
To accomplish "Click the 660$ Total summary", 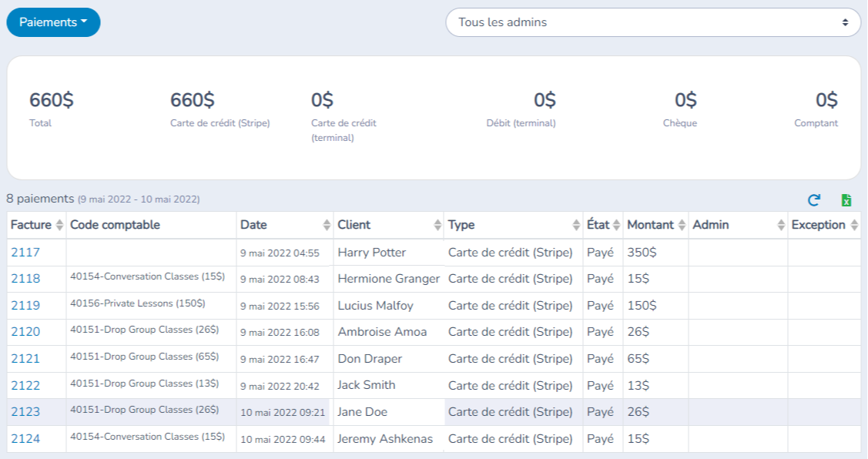I will click(51, 100).
